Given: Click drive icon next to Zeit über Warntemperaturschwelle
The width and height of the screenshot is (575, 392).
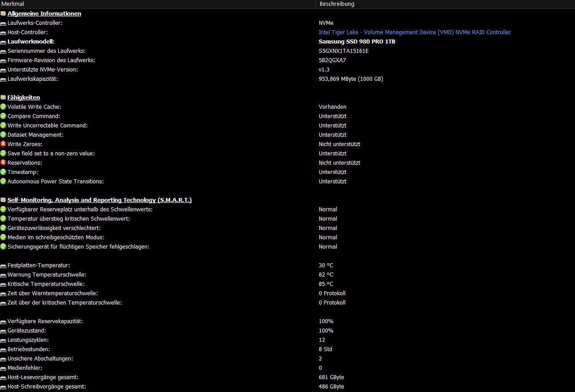Looking at the screenshot, I should [x=3, y=293].
